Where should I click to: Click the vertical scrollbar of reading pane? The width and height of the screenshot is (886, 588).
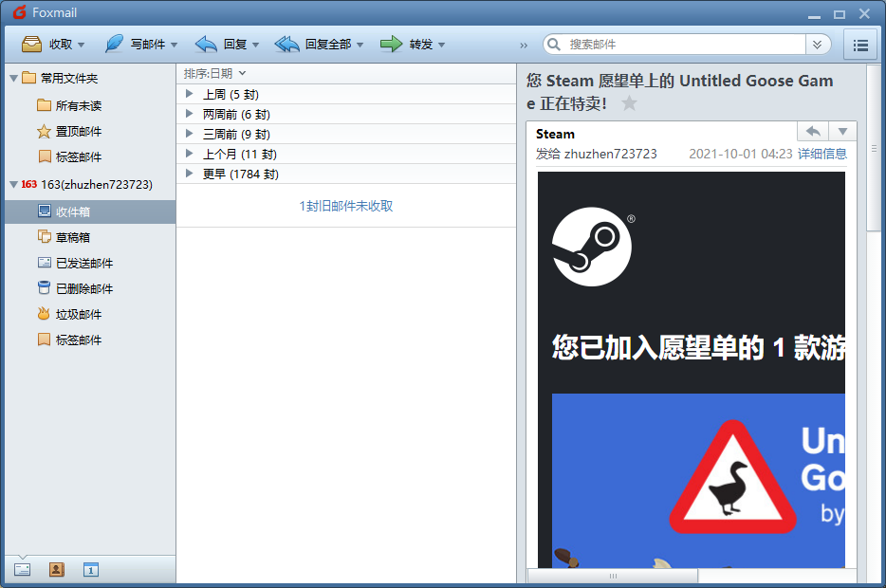point(874,147)
